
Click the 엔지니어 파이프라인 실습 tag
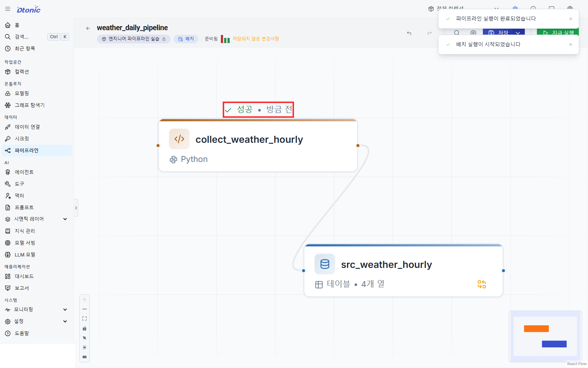point(134,39)
